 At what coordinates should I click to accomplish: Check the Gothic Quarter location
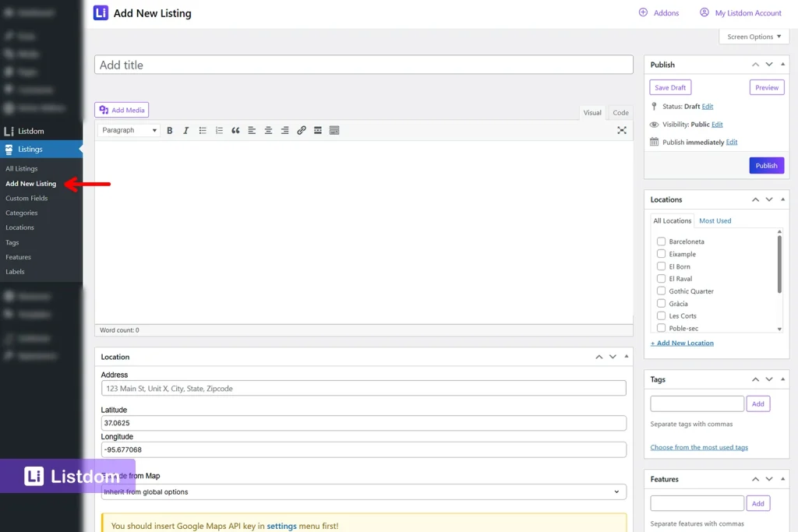tap(661, 291)
